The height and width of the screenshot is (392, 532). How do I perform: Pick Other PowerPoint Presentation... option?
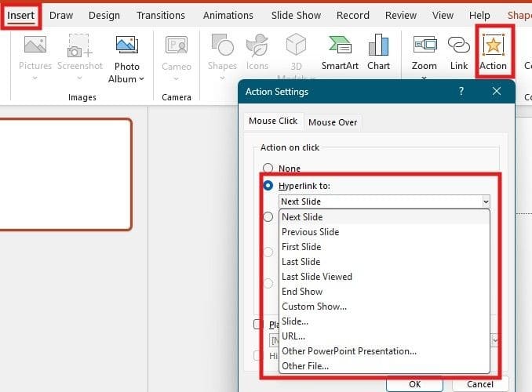348,351
